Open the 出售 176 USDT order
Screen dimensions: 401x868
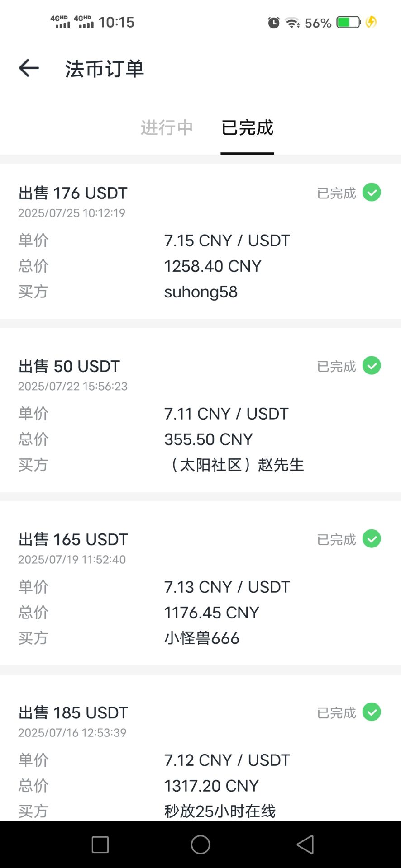click(x=200, y=241)
